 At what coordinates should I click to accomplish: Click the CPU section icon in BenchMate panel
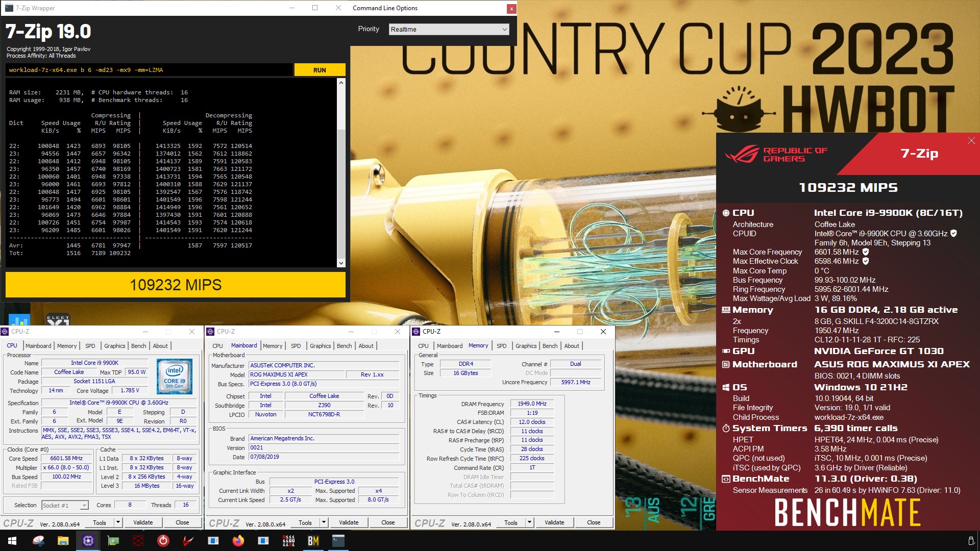726,213
